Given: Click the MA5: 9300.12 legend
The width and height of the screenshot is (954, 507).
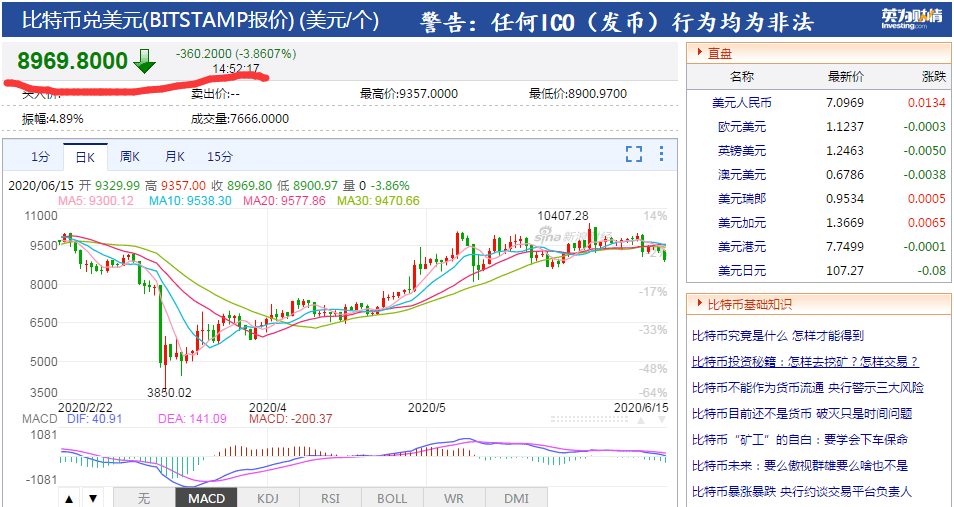Looking at the screenshot, I should pyautogui.click(x=96, y=200).
